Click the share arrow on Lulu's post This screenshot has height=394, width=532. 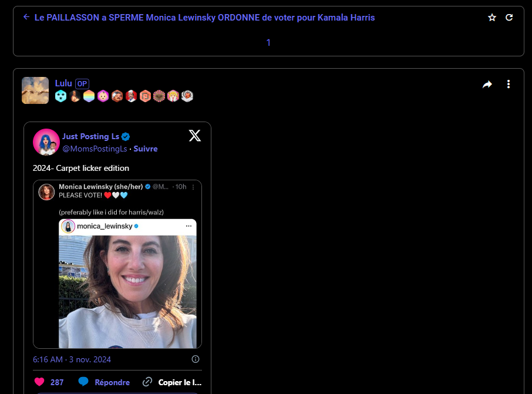(x=487, y=85)
